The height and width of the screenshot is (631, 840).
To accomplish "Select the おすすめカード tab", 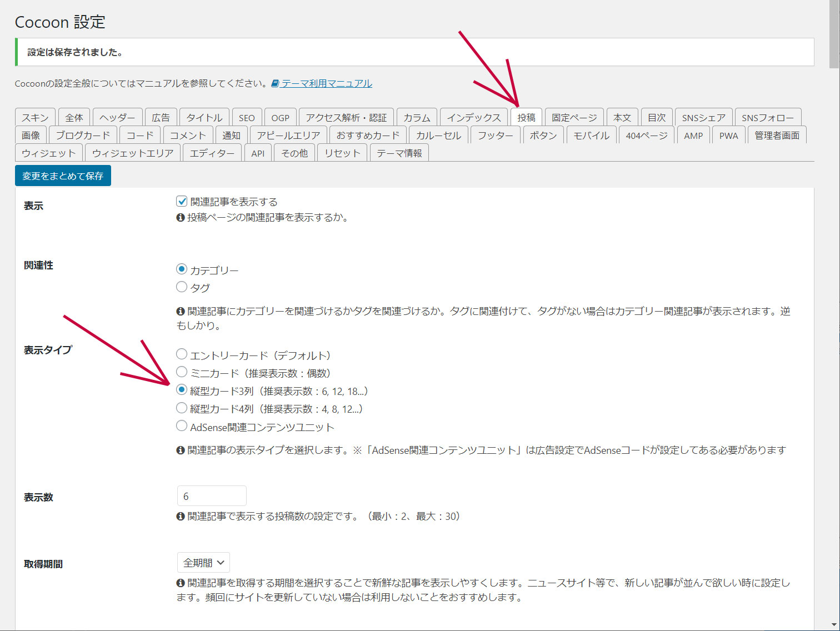I will point(368,135).
